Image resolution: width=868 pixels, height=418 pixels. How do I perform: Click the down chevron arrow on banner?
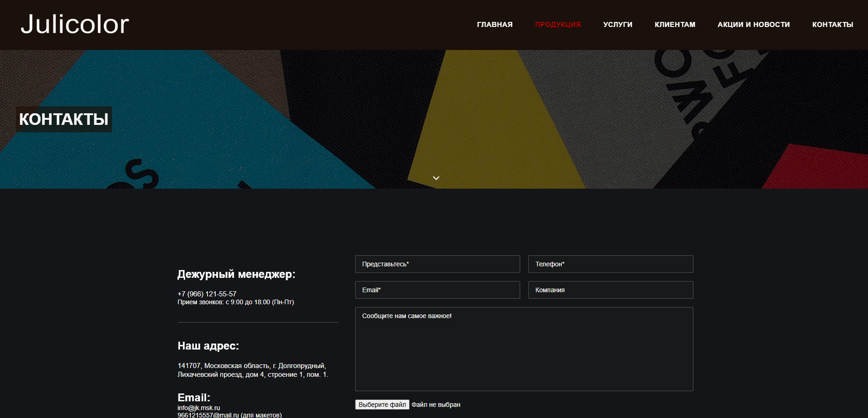[436, 178]
